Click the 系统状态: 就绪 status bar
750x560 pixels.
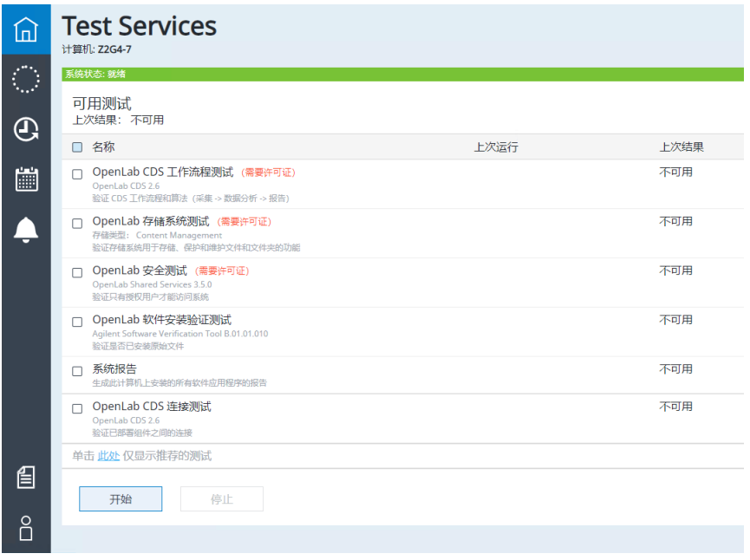point(402,75)
